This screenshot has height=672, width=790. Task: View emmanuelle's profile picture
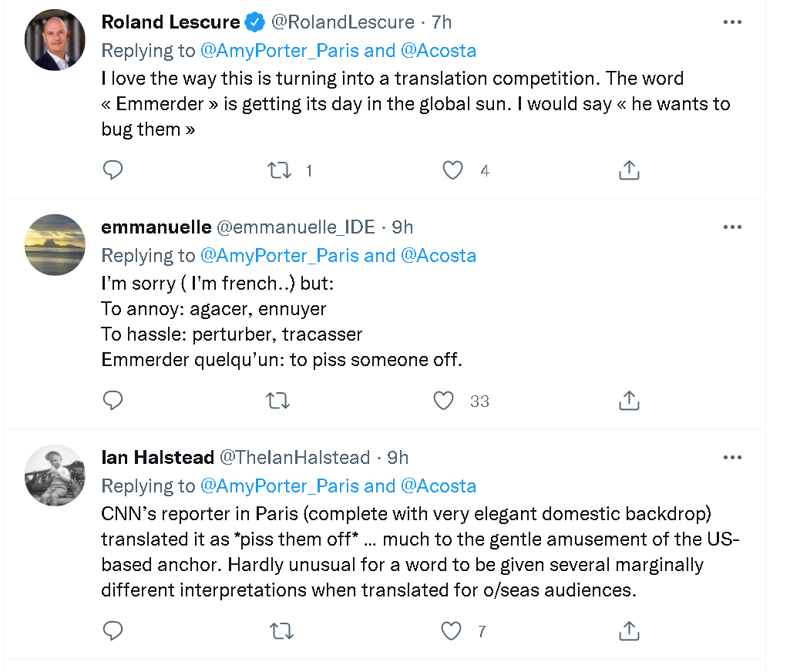click(55, 245)
